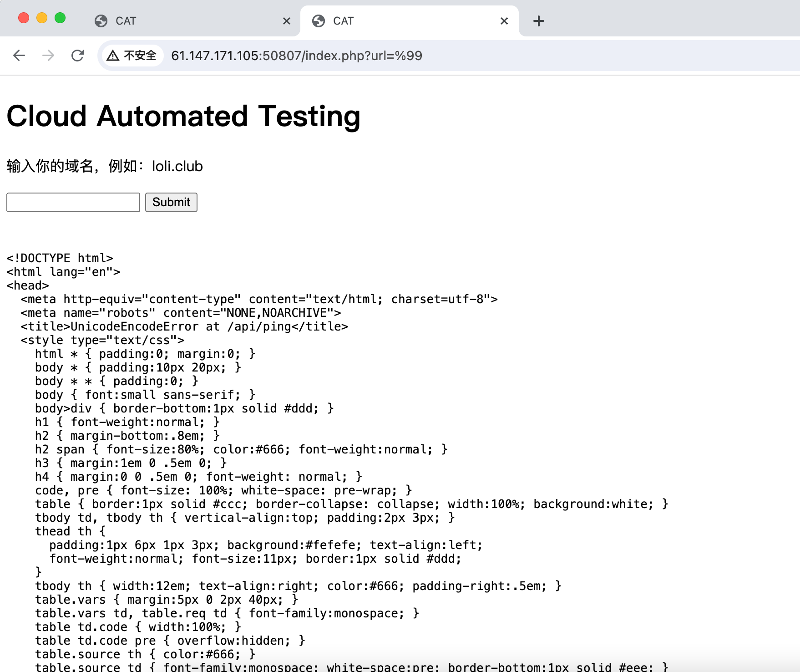Click inside the empty domain text field
Viewport: 800px width, 672px height.
73,202
